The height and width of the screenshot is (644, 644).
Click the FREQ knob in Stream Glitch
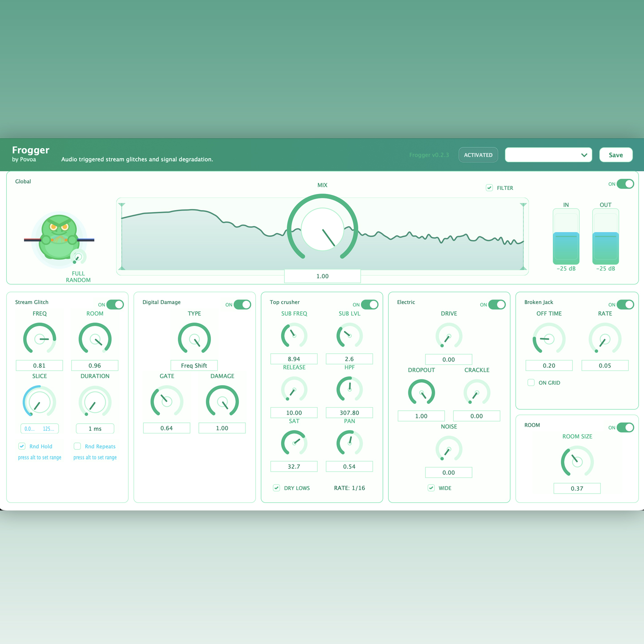[39, 339]
